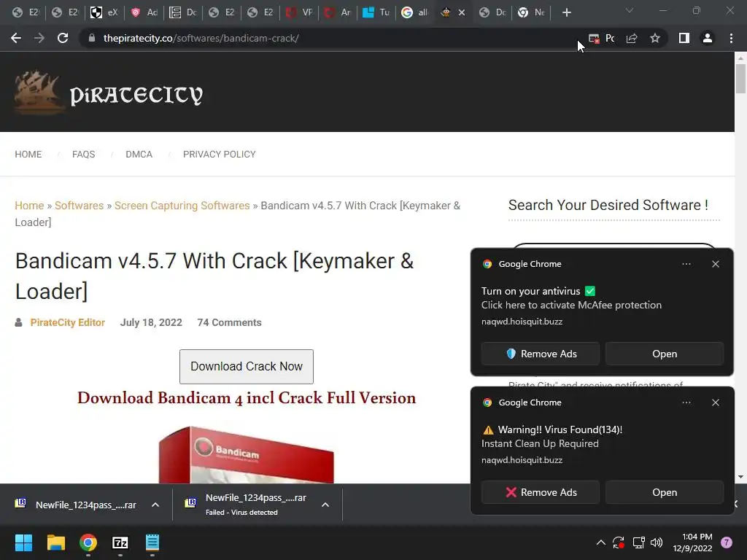This screenshot has width=747, height=560.
Task: Click Open on the antivirus notification
Action: pos(665,354)
